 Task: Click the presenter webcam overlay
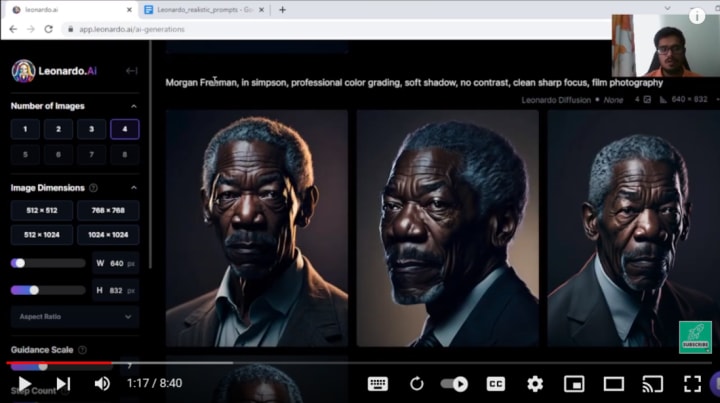point(665,45)
